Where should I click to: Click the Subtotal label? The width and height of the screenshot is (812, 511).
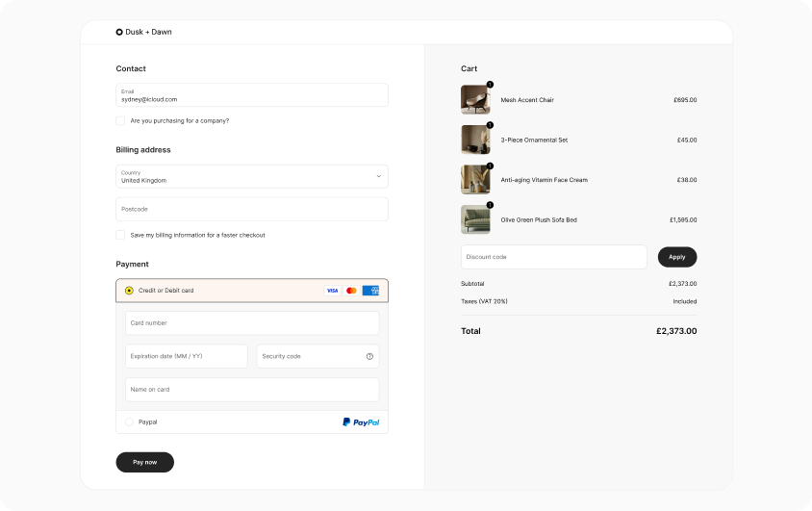(472, 284)
